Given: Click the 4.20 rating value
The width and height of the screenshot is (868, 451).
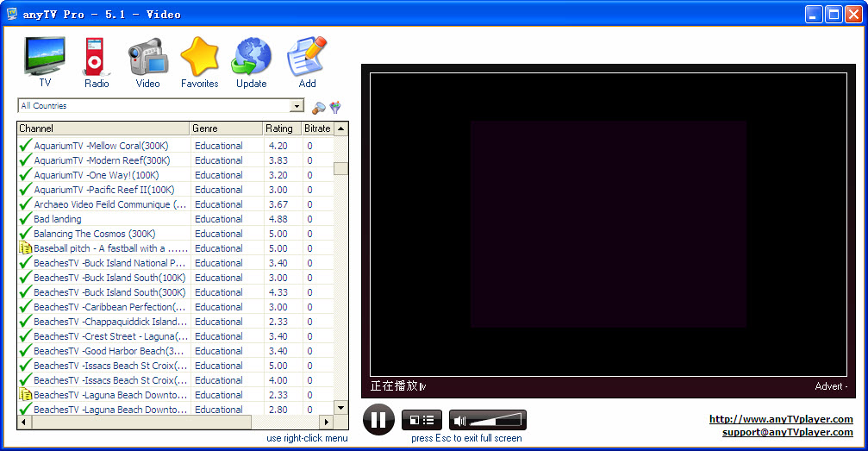Looking at the screenshot, I should (x=278, y=145).
